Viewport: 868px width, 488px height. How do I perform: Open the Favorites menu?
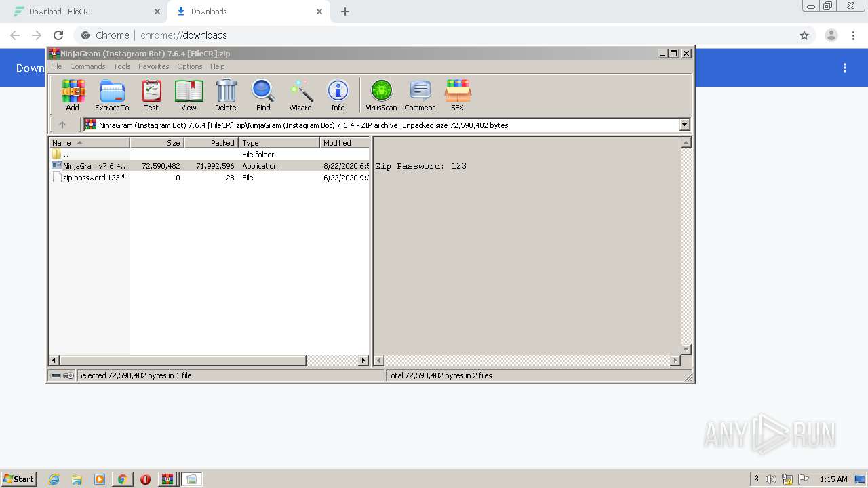(x=154, y=66)
